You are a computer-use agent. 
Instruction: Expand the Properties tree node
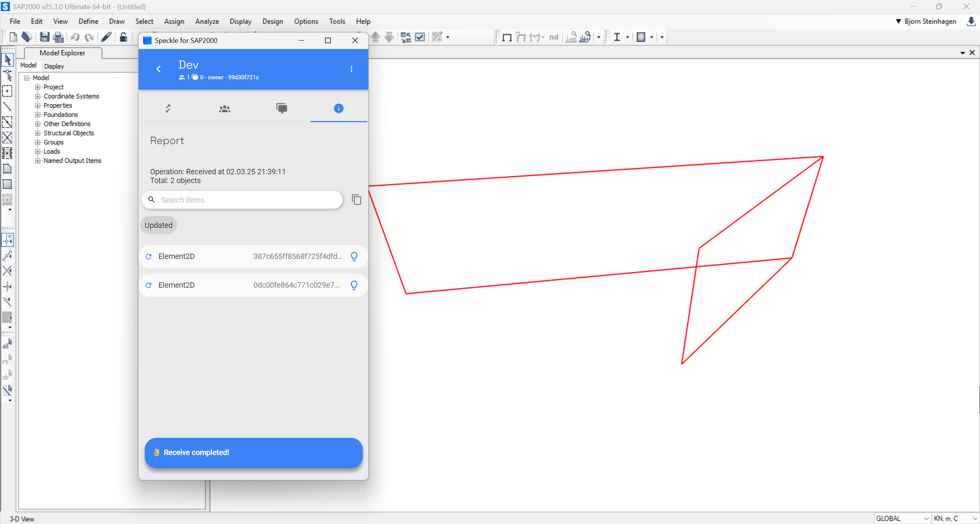(37, 106)
